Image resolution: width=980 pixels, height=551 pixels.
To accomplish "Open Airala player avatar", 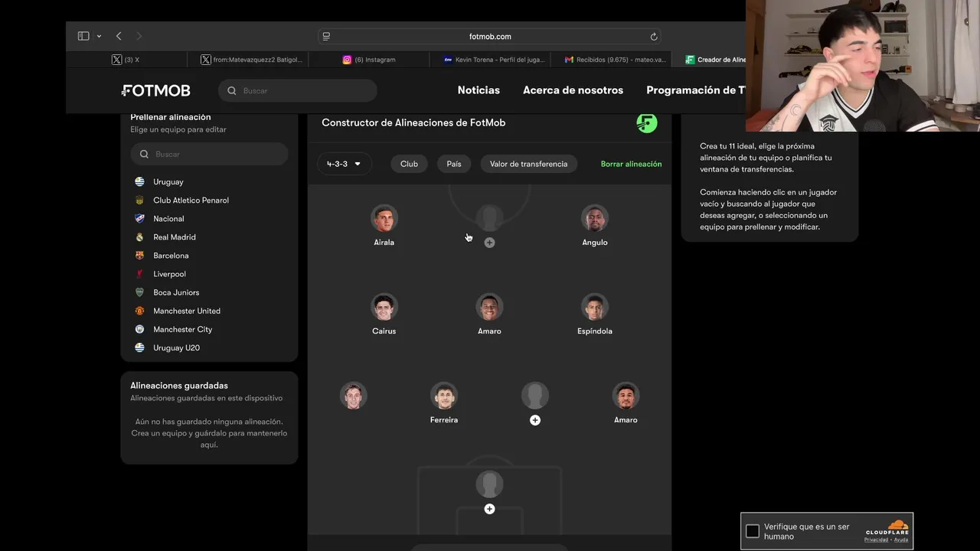I will point(384,218).
